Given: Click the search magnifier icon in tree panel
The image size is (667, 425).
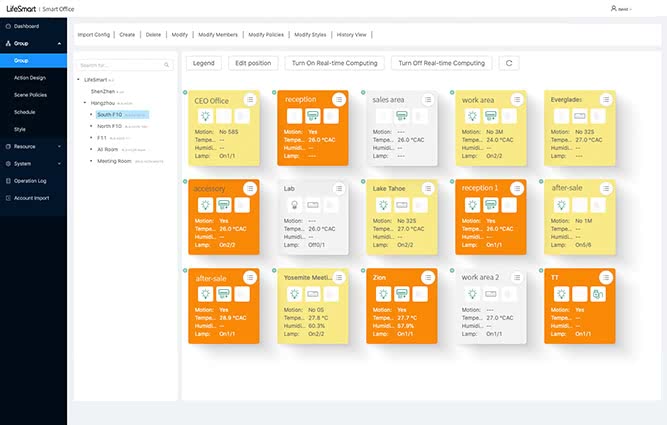Looking at the screenshot, I should 166,65.
